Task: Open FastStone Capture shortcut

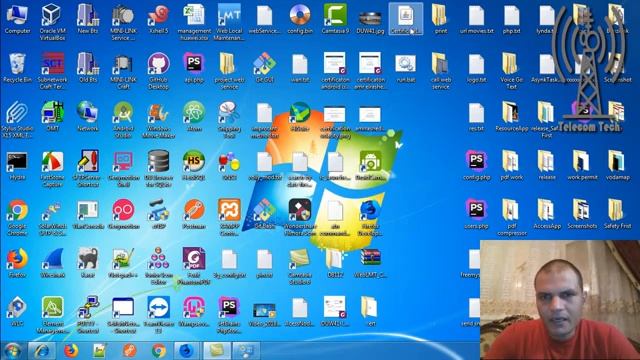Action: pyautogui.click(x=52, y=169)
